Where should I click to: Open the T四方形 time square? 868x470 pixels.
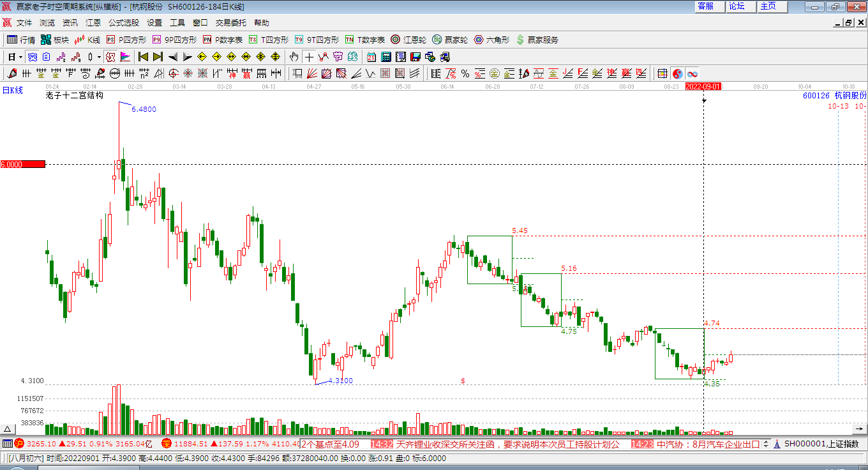coord(269,40)
